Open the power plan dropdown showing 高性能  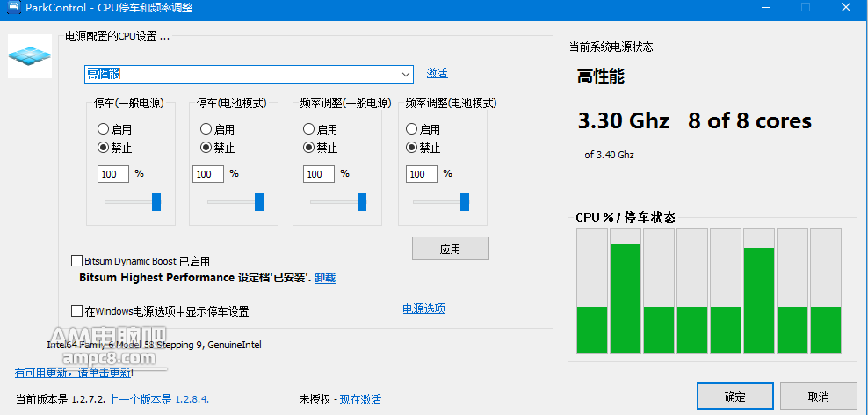[x=249, y=74]
